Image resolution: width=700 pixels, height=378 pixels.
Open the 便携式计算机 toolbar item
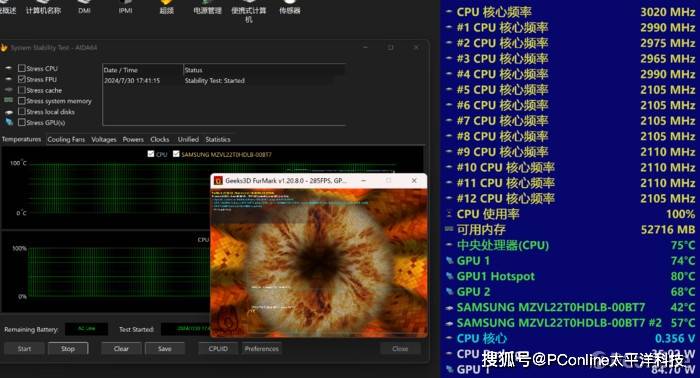coord(249,12)
